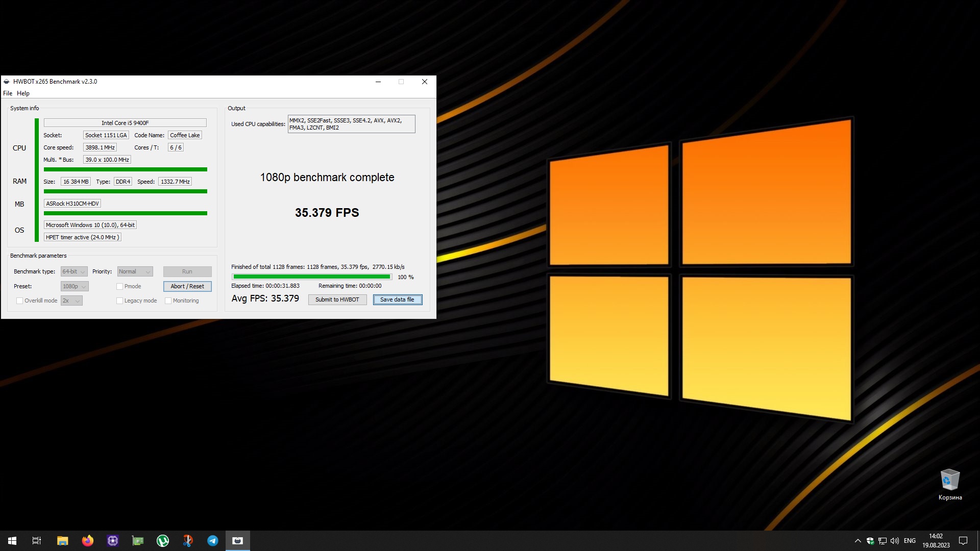Image resolution: width=980 pixels, height=551 pixels.
Task: Click the Intel Core i5 9400F name field
Action: point(125,123)
